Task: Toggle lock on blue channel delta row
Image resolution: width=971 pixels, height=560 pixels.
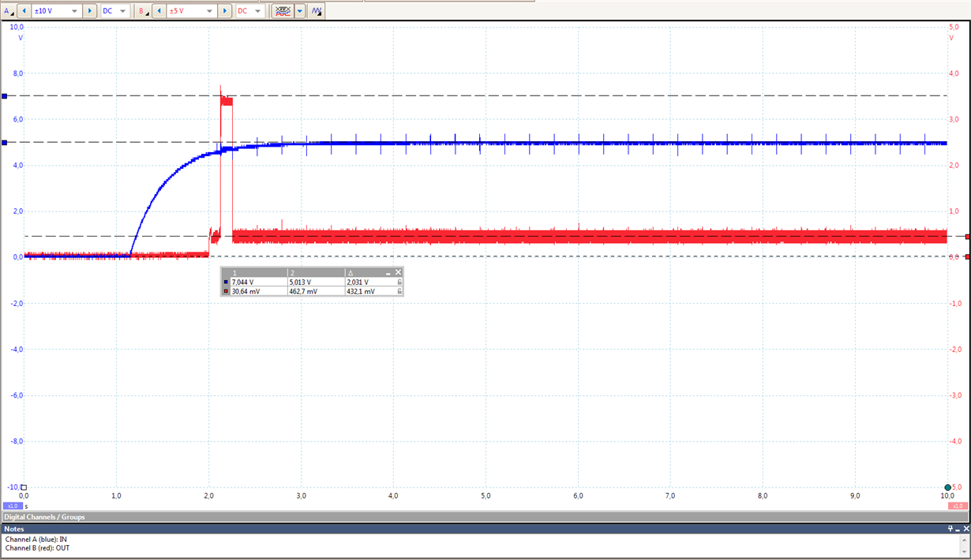Action: [399, 282]
